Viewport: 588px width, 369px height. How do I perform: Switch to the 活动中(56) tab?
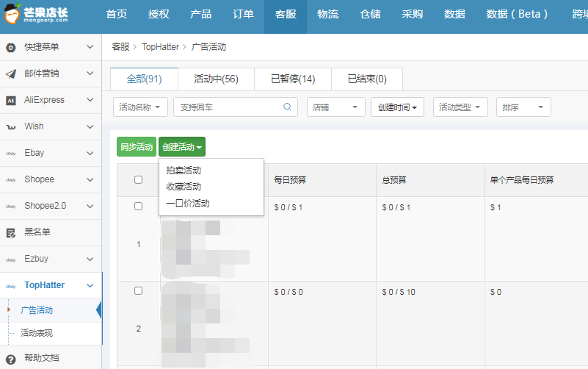[217, 79]
